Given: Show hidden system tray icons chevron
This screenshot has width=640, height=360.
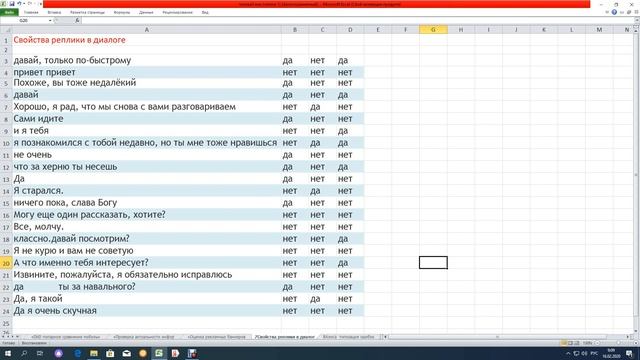Looking at the screenshot, I should click(568, 353).
